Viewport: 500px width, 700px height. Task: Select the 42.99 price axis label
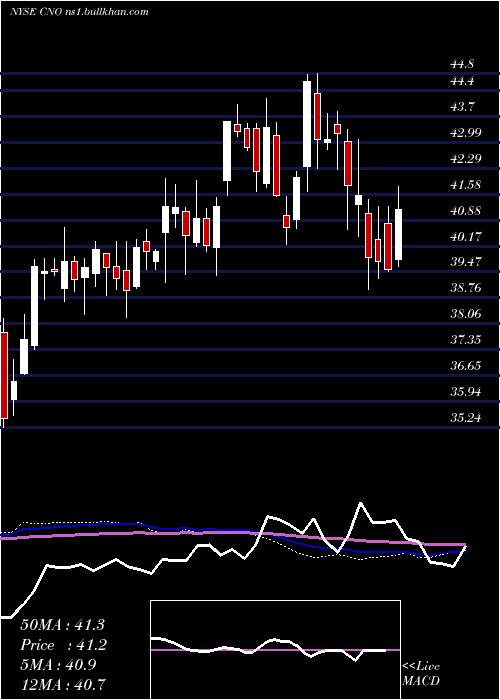click(x=466, y=133)
